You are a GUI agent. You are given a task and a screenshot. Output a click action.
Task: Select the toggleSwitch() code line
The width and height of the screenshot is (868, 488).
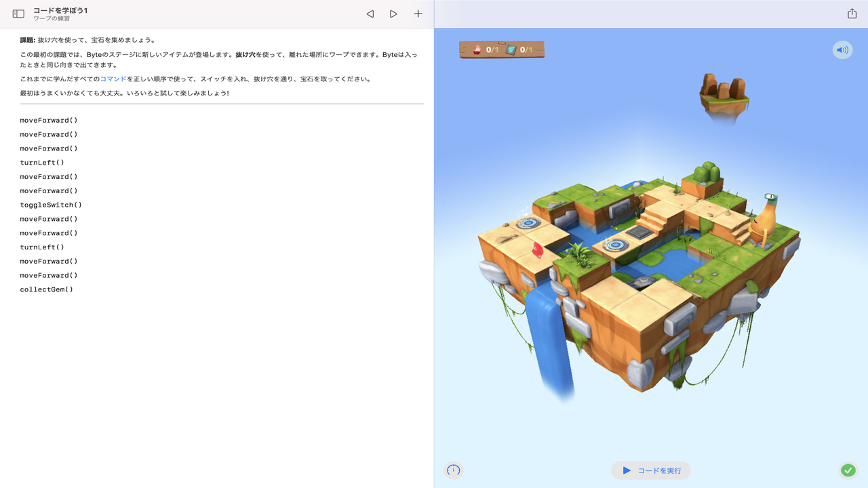(51, 205)
